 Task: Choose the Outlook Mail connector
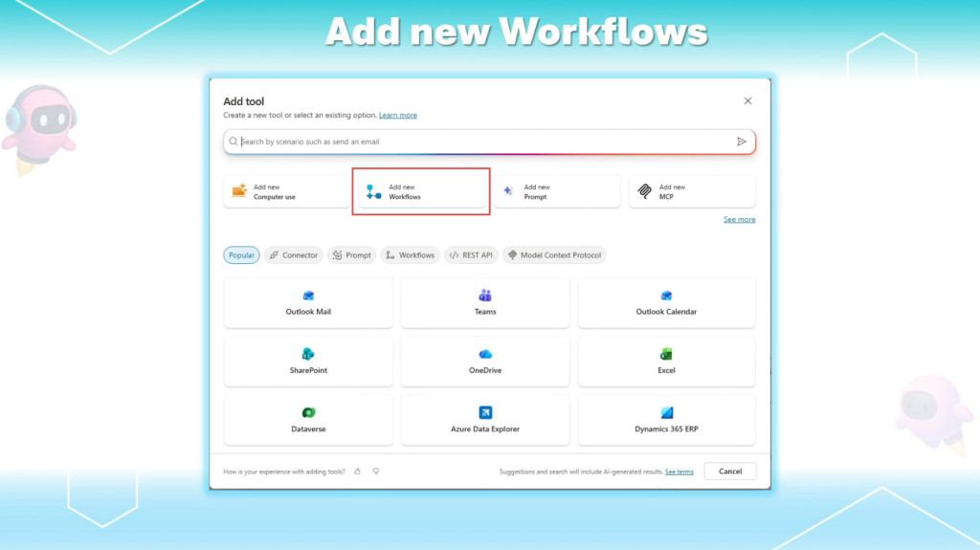pyautogui.click(x=308, y=303)
